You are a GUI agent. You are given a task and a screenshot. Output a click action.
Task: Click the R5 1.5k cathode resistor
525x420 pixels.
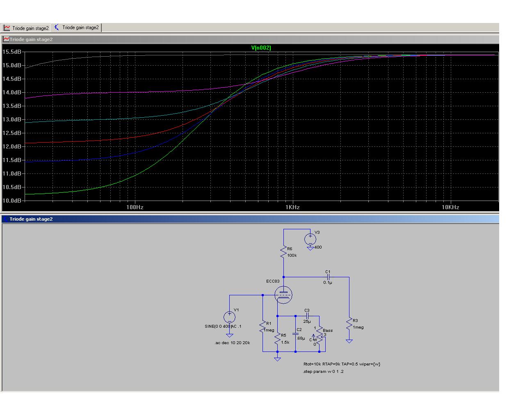point(278,339)
